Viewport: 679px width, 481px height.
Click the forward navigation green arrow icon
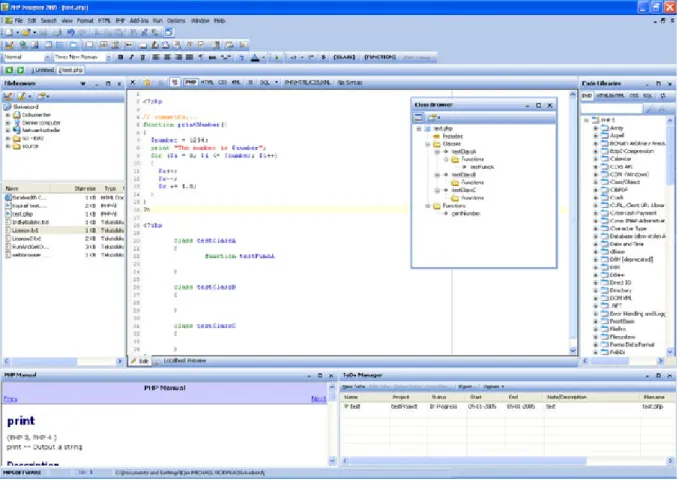[20, 70]
